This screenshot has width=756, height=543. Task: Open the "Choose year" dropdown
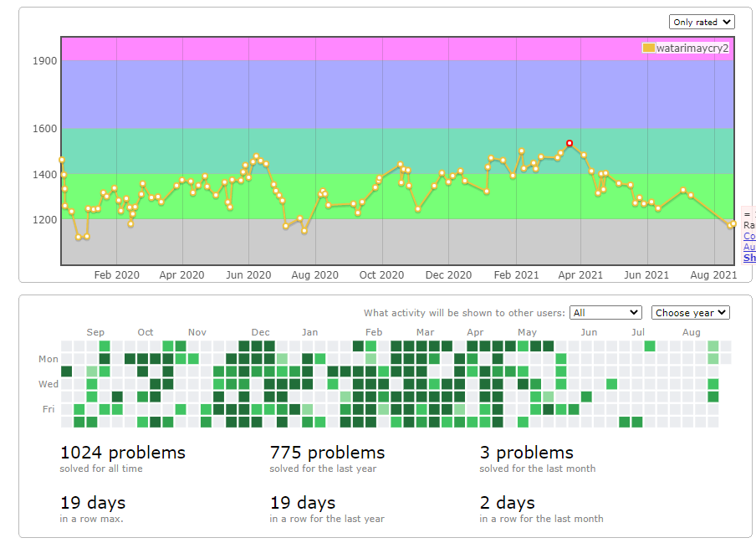coord(691,312)
